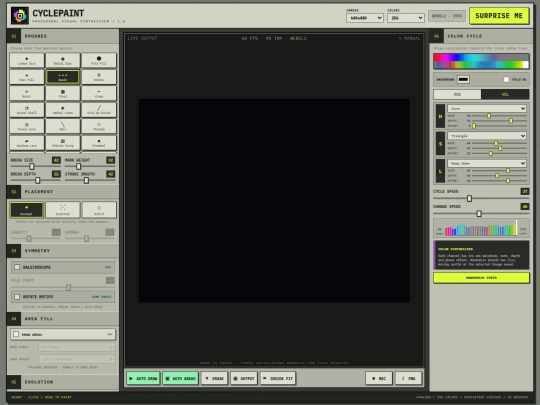Click the Brush Size slider

click(x=35, y=166)
